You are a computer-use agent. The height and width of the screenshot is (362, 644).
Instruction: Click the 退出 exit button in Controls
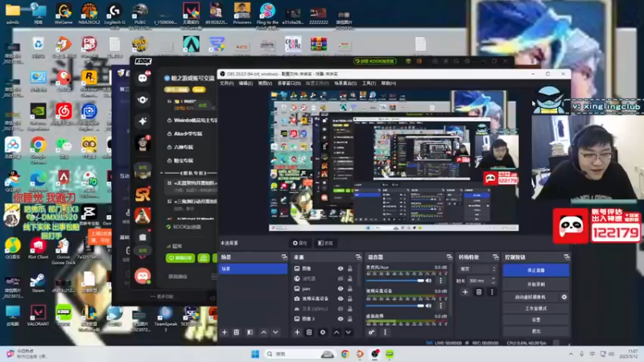coord(536,331)
